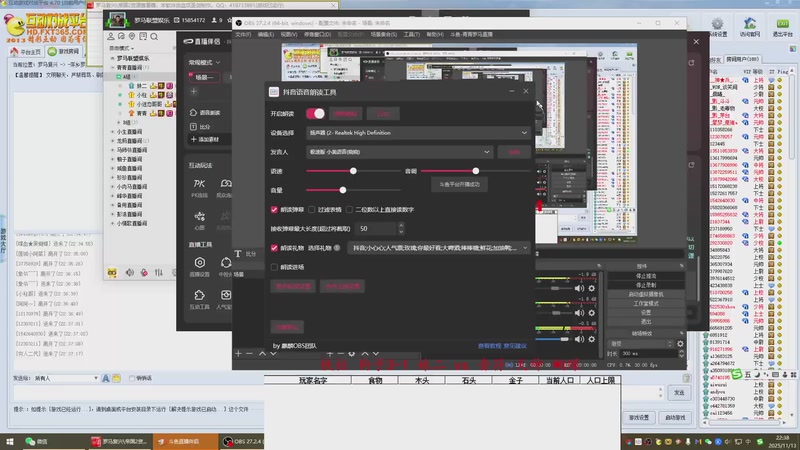Open transition properties gear in OBS
This screenshot has height=450, width=800.
pyautogui.click(x=680, y=344)
